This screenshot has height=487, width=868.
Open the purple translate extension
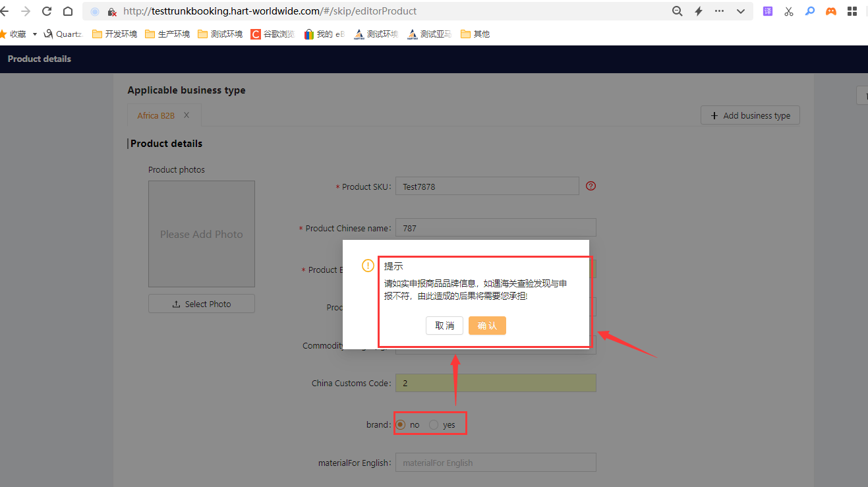point(768,11)
